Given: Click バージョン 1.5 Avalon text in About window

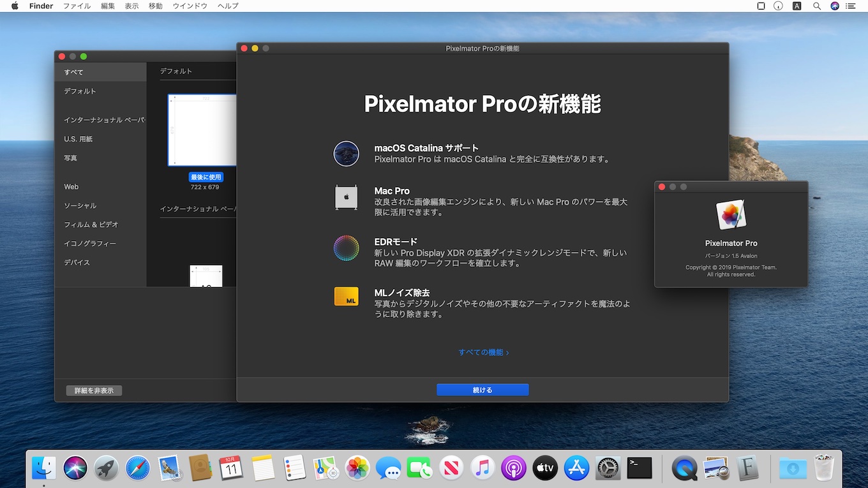Looking at the screenshot, I should pyautogui.click(x=731, y=256).
